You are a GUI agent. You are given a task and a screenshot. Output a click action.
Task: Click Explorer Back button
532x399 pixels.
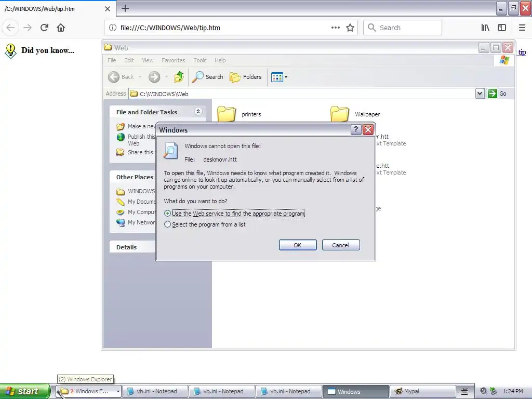point(121,77)
